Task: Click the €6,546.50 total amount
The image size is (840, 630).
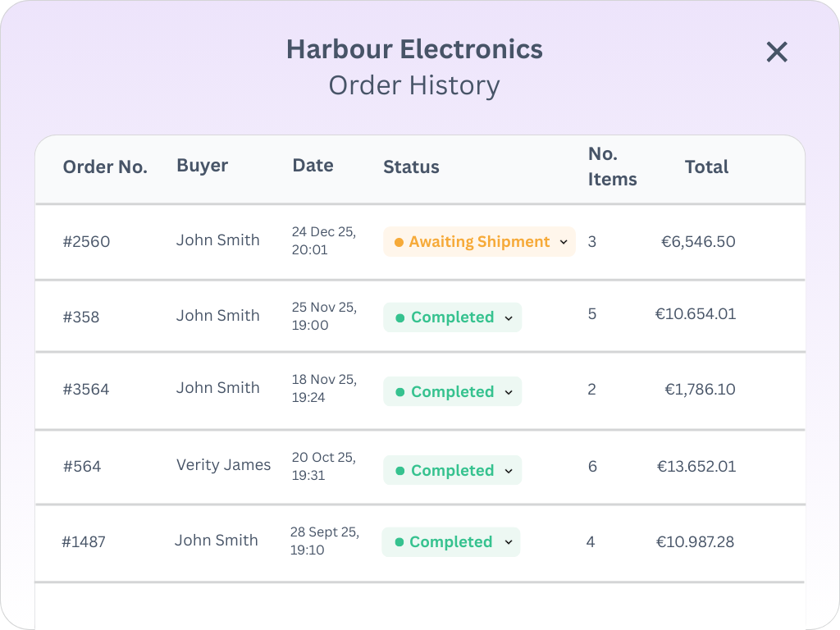Action: [698, 242]
